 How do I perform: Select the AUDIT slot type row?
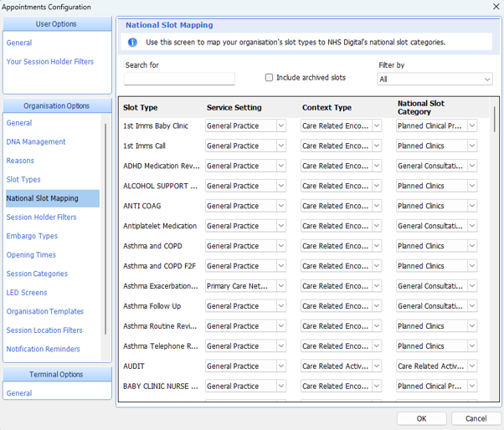click(x=134, y=366)
